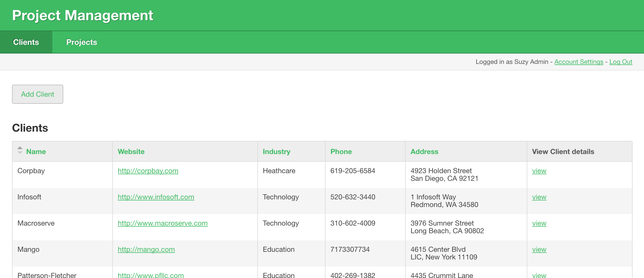This screenshot has height=278, width=644.
Task: Open Account Settings link
Action: [579, 62]
